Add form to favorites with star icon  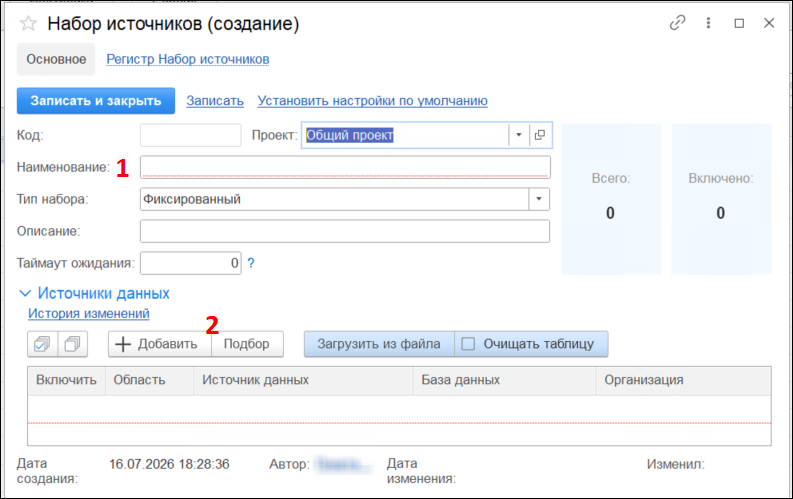pyautogui.click(x=28, y=23)
